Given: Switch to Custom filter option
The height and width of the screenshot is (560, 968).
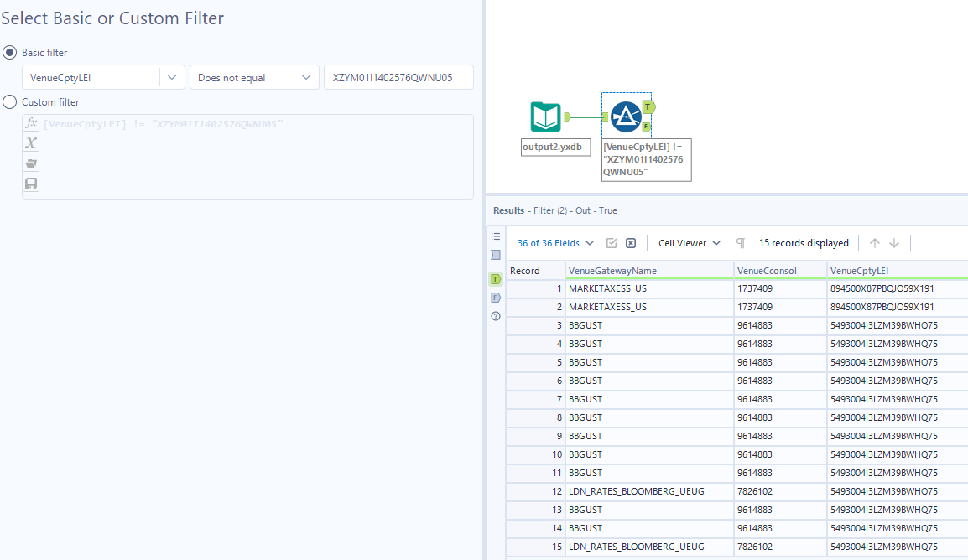Looking at the screenshot, I should coord(8,103).
